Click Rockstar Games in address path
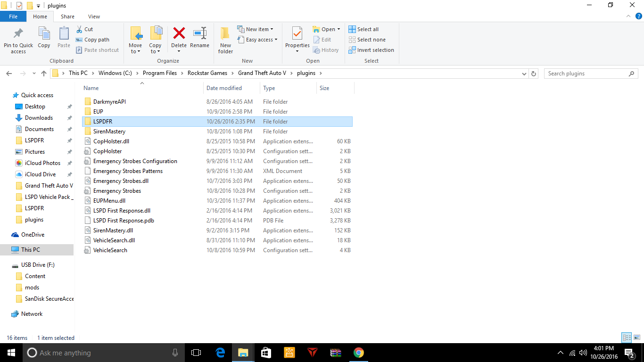This screenshot has height=362, width=644. point(207,73)
